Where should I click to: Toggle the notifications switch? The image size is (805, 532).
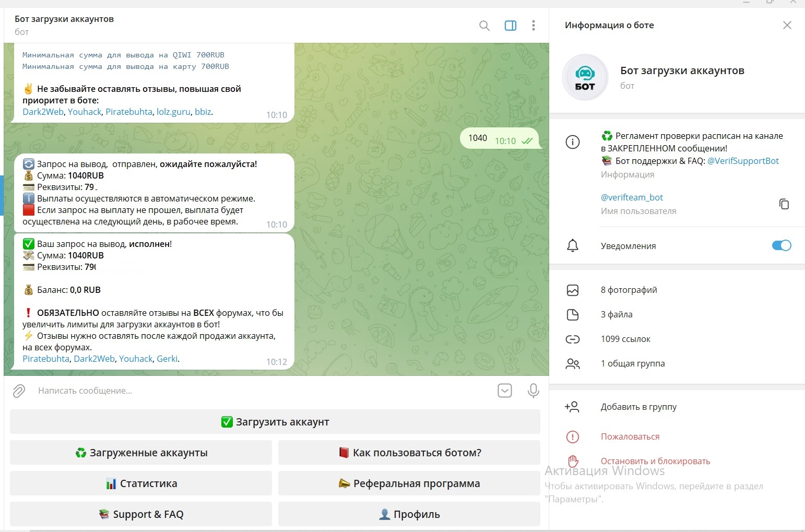click(x=781, y=245)
